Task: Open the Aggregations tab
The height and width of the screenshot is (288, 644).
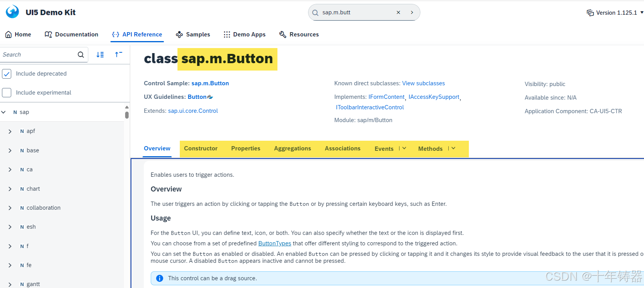Action: tap(293, 148)
